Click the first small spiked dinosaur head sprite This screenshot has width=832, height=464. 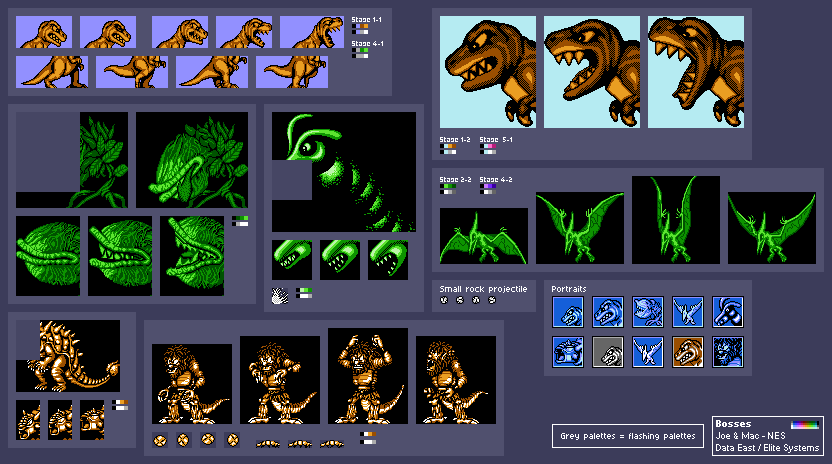tap(29, 420)
